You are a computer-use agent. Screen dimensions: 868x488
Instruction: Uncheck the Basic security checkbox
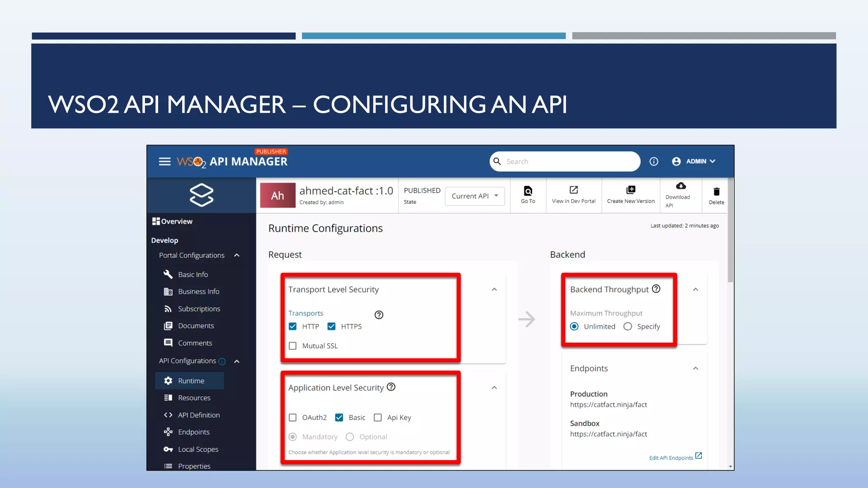[339, 417]
